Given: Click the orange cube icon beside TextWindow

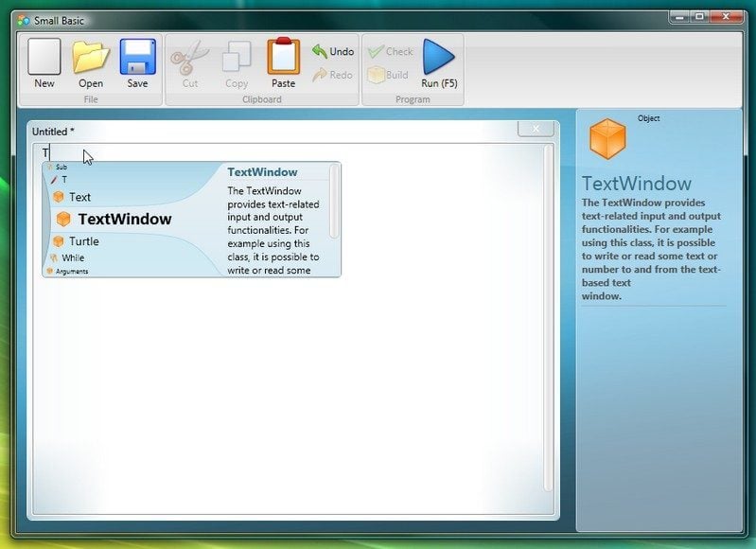Looking at the screenshot, I should pyautogui.click(x=63, y=219).
